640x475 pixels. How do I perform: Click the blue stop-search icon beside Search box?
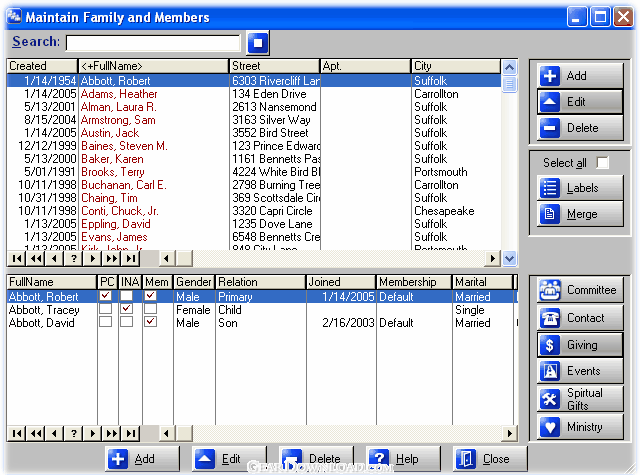pyautogui.click(x=258, y=42)
